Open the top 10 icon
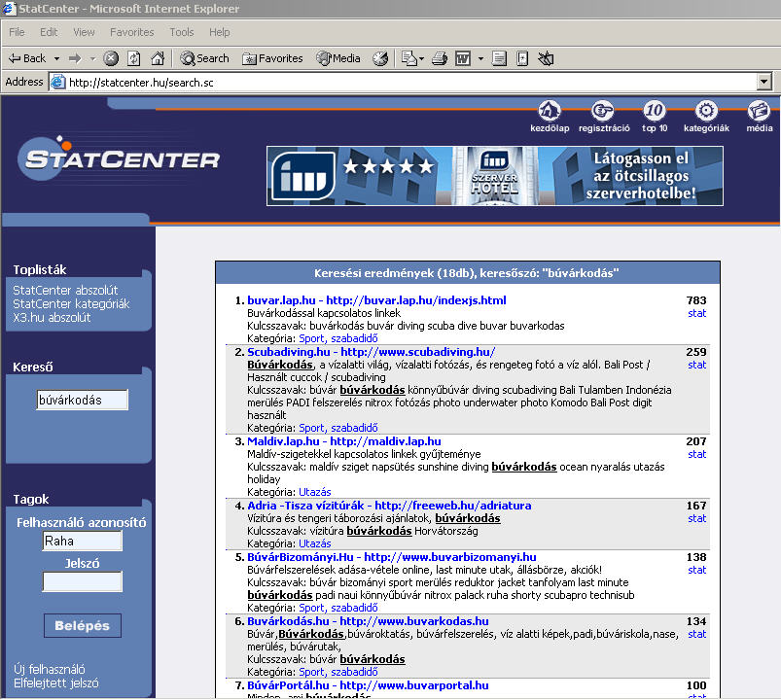Viewport: 781px width, 700px height. click(x=655, y=117)
